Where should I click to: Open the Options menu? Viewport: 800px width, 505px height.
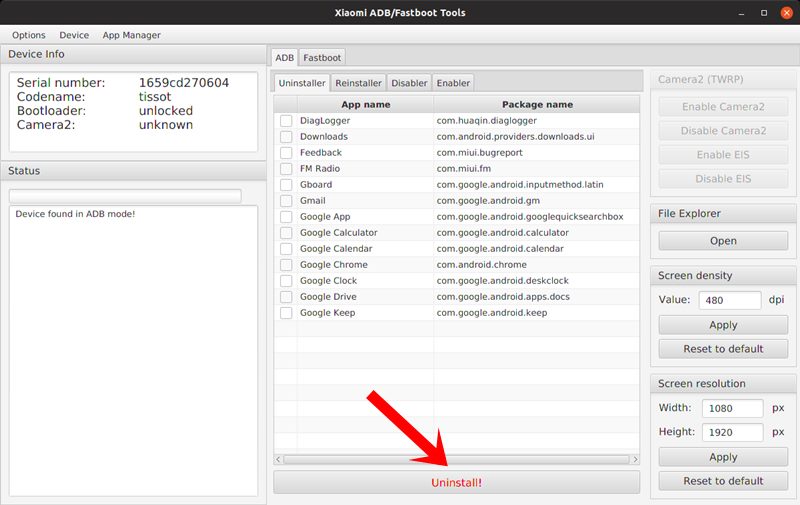(29, 35)
